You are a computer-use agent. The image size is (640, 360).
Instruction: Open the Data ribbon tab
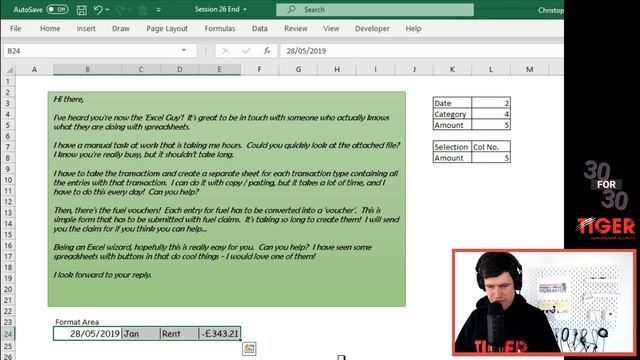click(x=260, y=29)
